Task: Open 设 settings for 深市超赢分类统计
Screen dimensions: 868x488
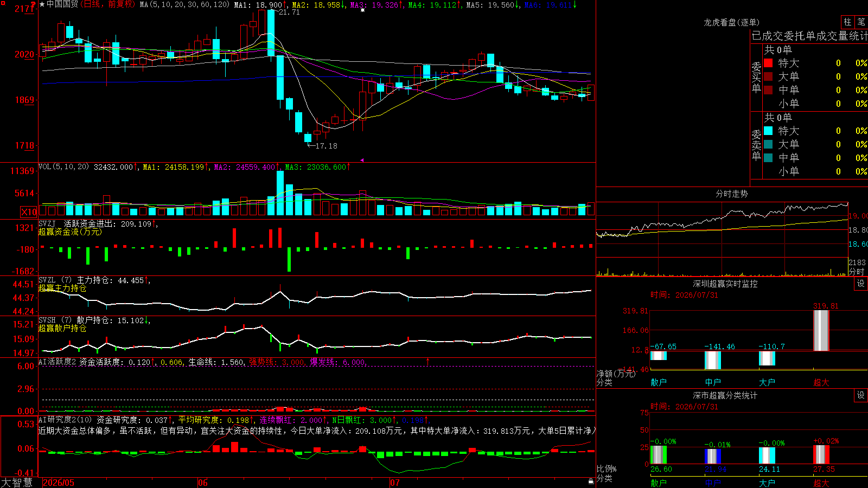Action: pyautogui.click(x=861, y=395)
